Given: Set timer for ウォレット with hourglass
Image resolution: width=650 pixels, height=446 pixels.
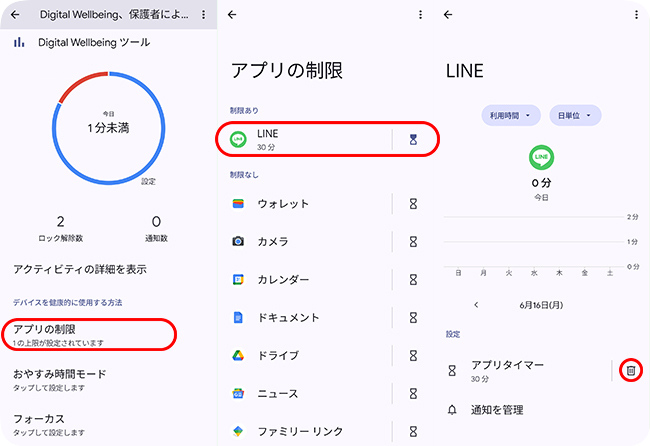Looking at the screenshot, I should point(413,204).
